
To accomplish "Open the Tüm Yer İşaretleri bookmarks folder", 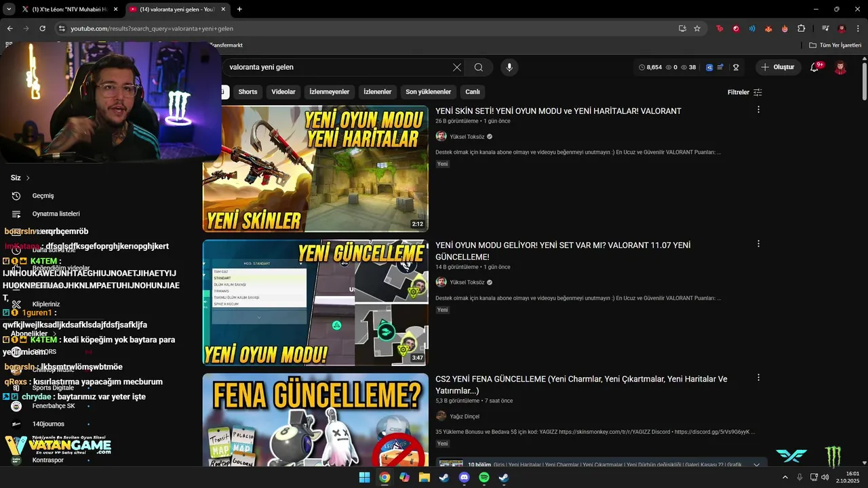I will click(x=835, y=45).
